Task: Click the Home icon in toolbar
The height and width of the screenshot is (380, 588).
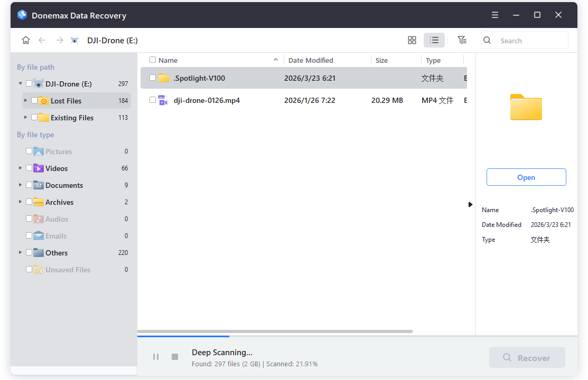Action: 25,41
